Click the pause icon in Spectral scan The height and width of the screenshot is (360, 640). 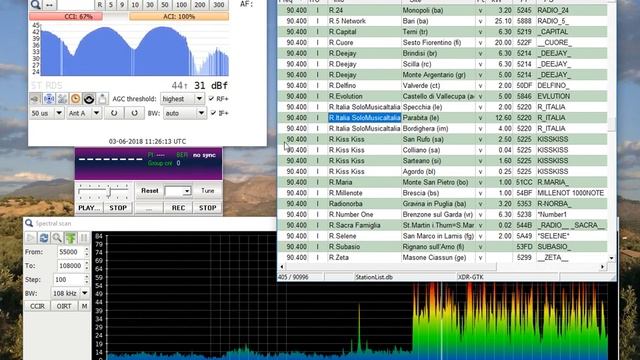click(x=84, y=238)
